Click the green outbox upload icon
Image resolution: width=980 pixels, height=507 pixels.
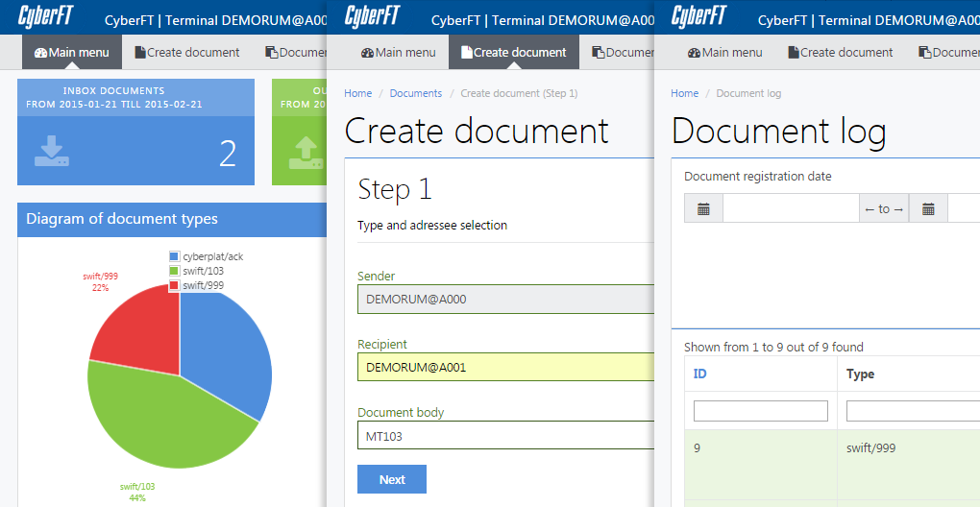pyautogui.click(x=306, y=151)
